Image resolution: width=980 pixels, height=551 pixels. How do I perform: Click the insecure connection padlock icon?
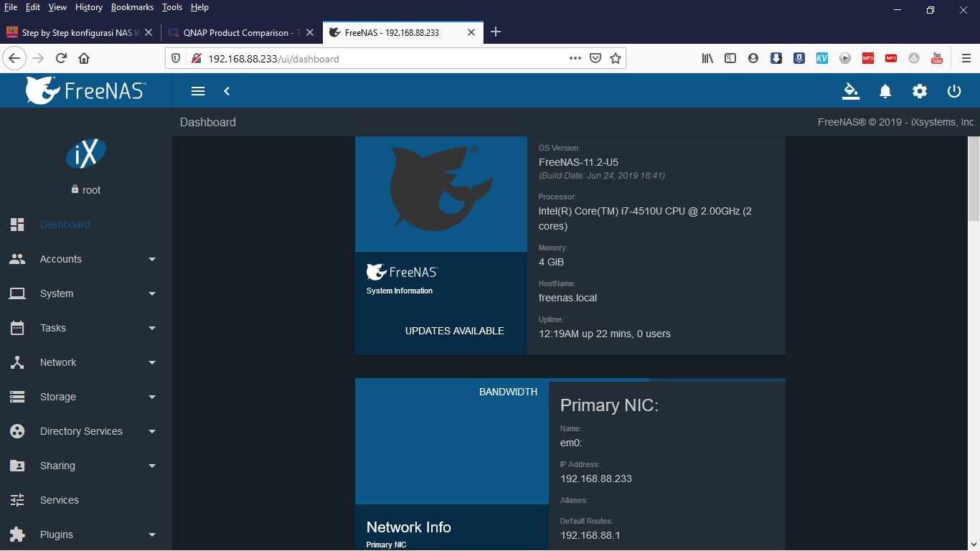(x=196, y=58)
